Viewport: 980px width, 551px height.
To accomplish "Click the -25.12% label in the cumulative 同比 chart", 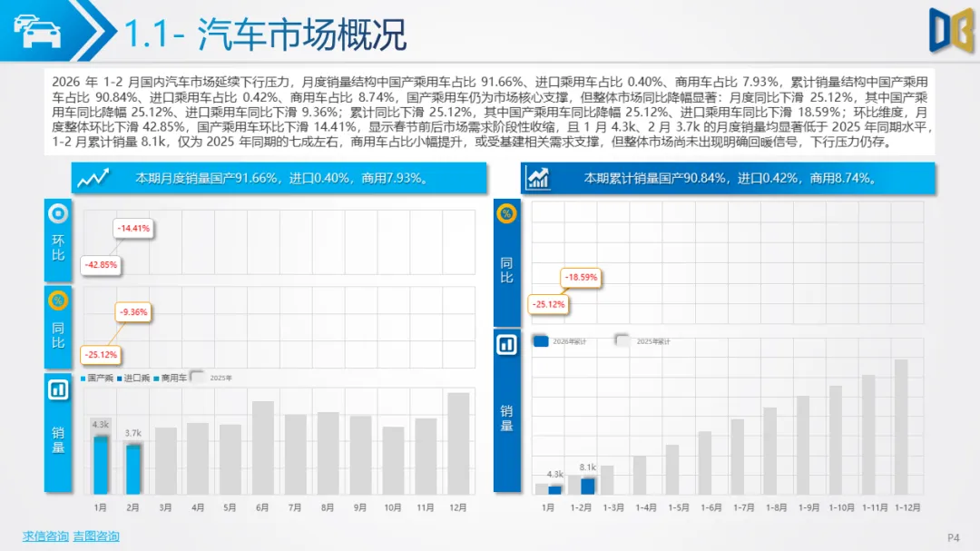I will click(549, 305).
